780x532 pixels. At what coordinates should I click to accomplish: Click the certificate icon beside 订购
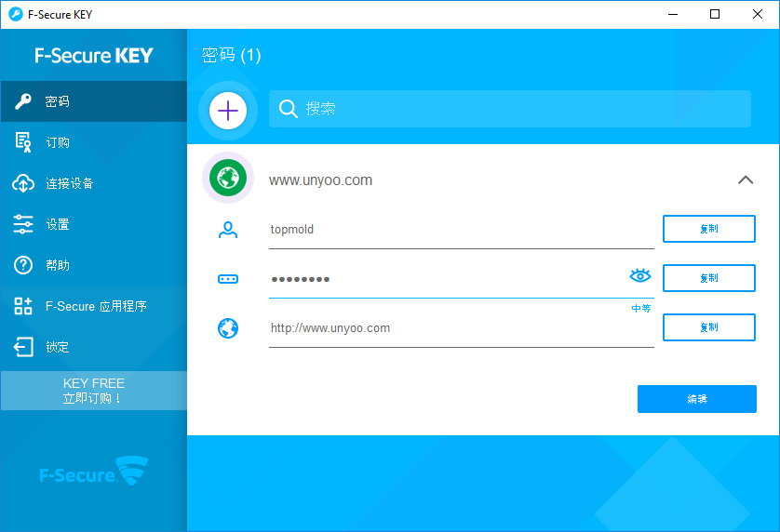pyautogui.click(x=23, y=142)
